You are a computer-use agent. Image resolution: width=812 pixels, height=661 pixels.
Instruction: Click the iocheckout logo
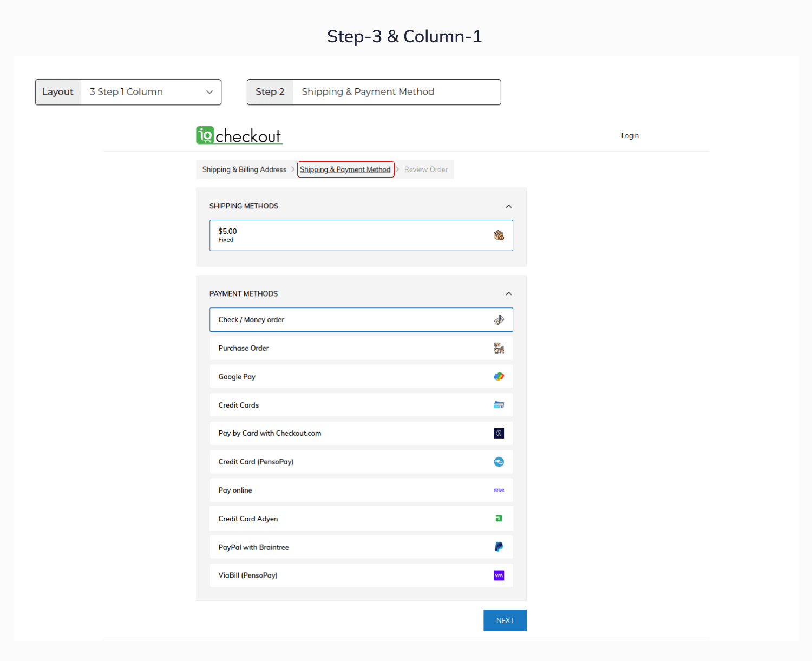click(x=239, y=135)
